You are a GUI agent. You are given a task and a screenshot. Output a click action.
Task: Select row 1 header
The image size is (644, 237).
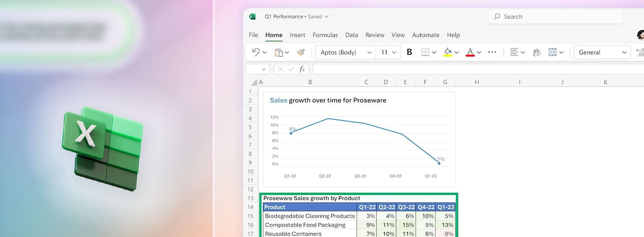250,91
